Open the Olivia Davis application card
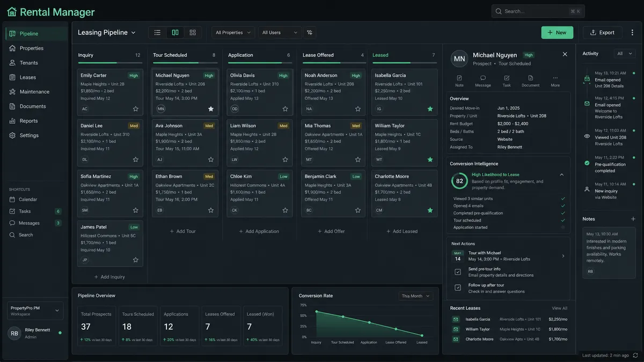Screen dimensions: 644x362 click(x=260, y=92)
